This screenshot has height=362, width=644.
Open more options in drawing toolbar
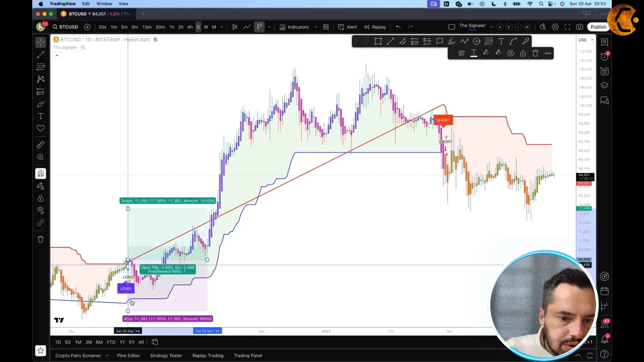pyautogui.click(x=548, y=53)
